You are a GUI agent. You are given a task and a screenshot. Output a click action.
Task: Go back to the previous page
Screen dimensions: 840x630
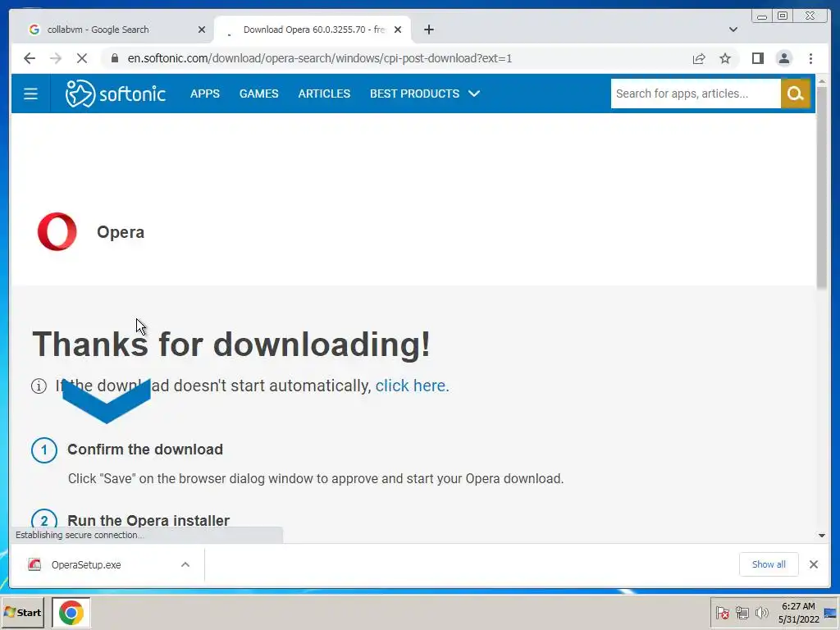30,58
